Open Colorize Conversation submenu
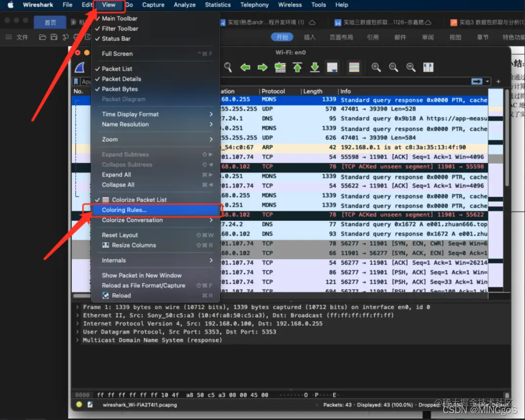The width and height of the screenshot is (525, 420). click(x=156, y=220)
